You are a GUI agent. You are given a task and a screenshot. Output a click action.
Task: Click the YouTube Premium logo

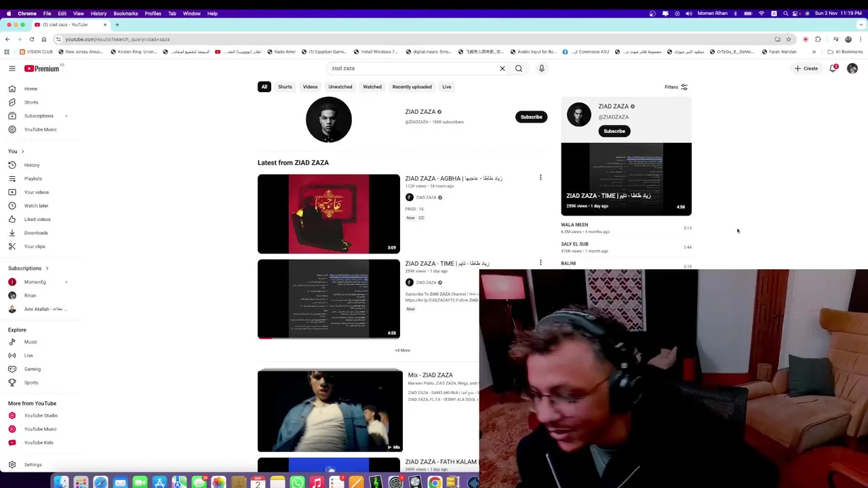coord(42,68)
